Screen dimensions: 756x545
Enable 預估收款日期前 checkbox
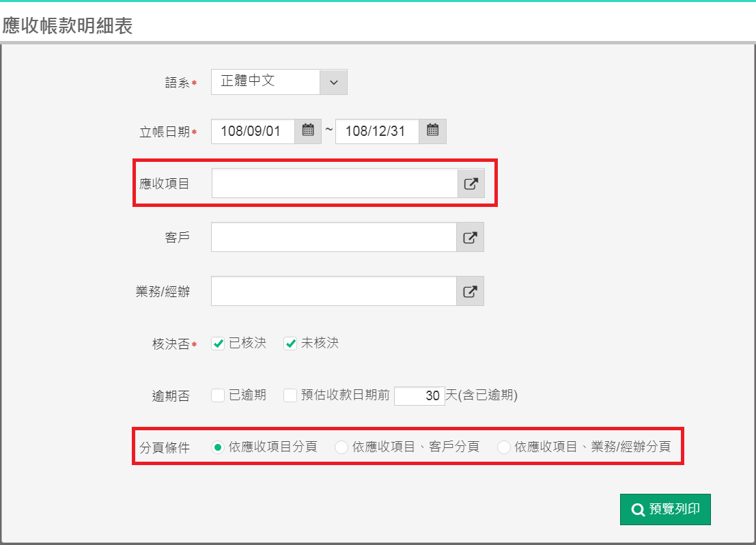point(290,395)
